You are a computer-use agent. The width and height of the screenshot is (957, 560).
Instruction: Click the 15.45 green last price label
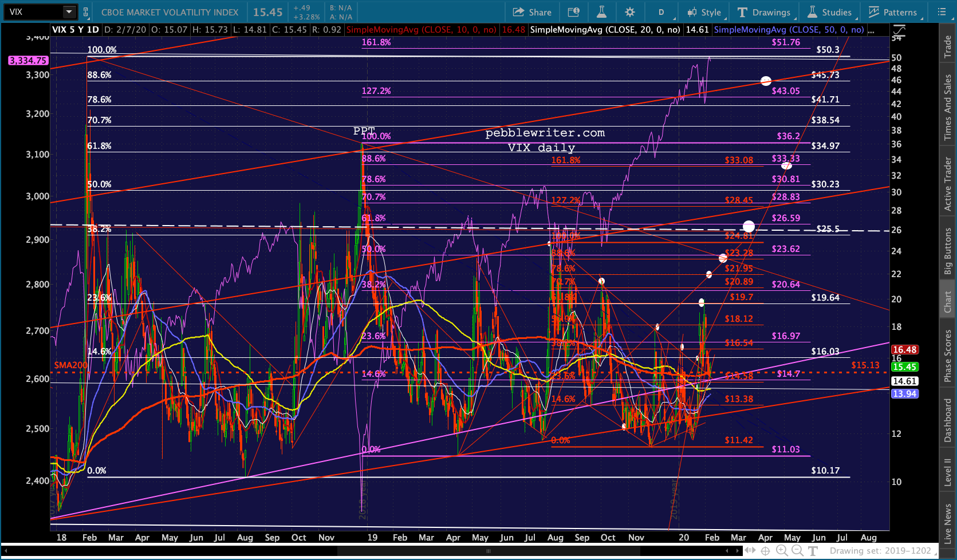(904, 367)
